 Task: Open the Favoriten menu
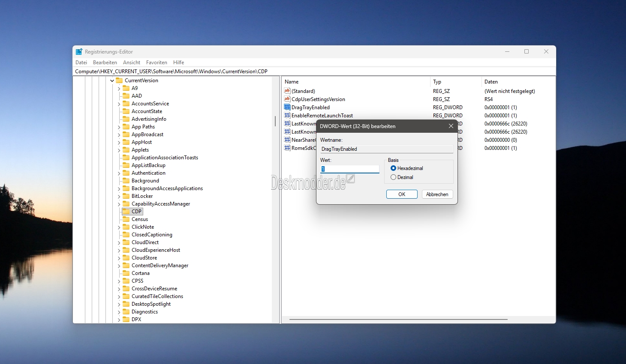[x=156, y=63]
